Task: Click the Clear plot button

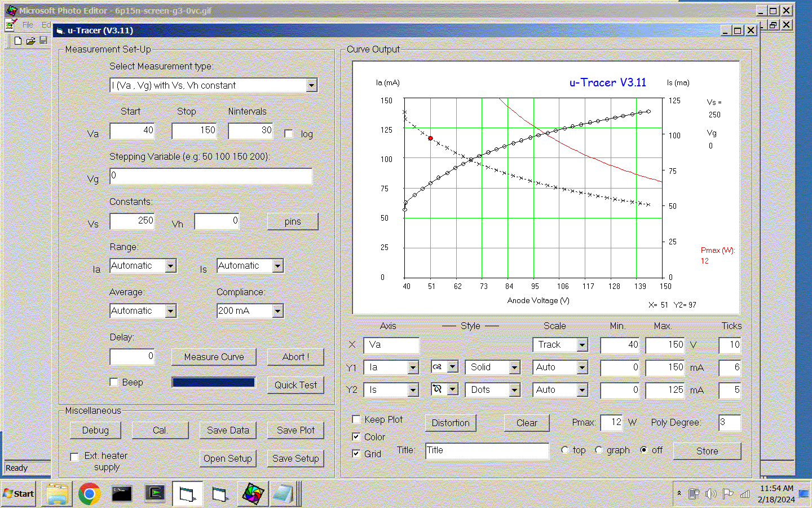Action: 527,423
